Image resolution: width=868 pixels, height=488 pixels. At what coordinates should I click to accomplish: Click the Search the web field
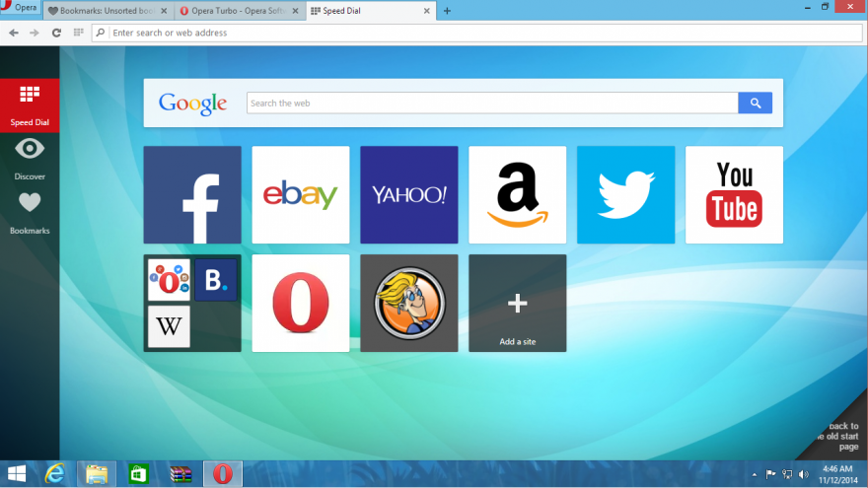point(491,103)
